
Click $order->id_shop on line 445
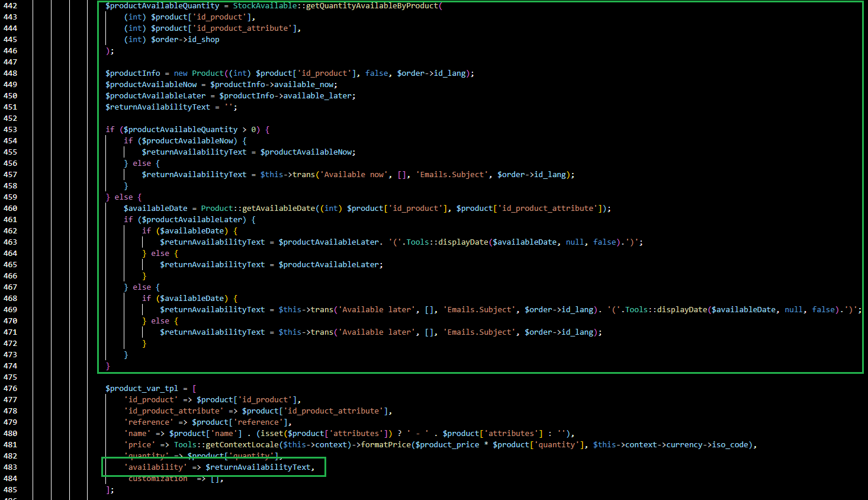[185, 40]
